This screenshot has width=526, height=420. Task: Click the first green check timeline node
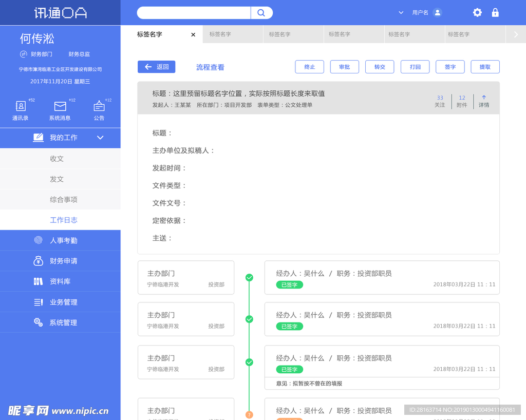point(249,278)
